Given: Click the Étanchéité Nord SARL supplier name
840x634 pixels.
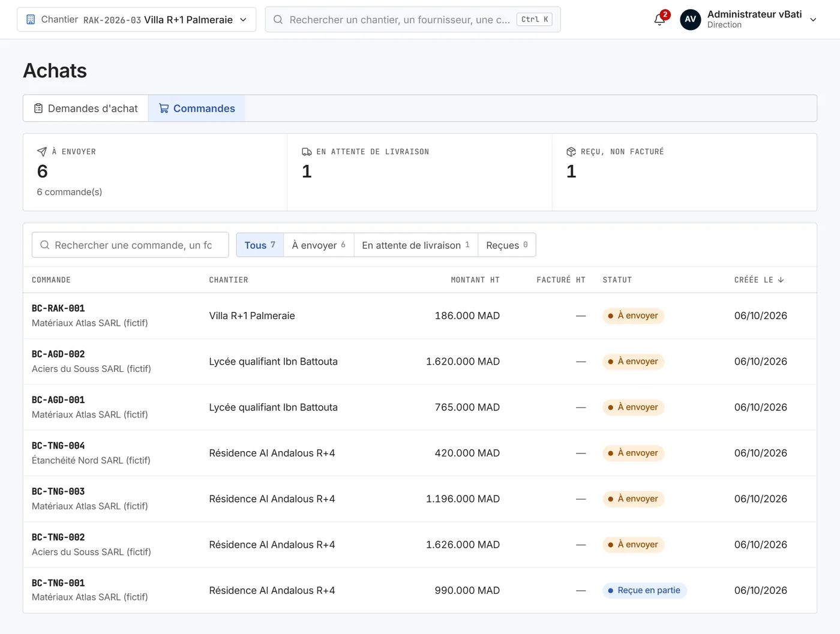Looking at the screenshot, I should 91,461.
